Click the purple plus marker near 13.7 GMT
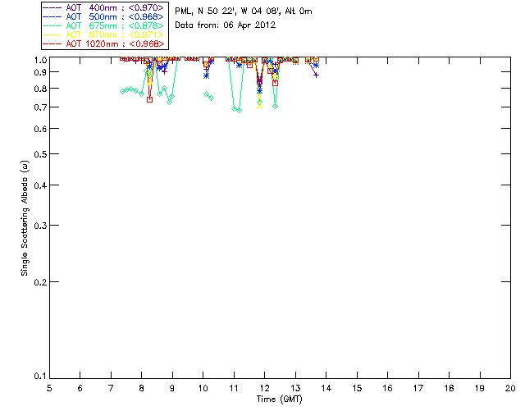The image size is (525, 420). (x=316, y=75)
